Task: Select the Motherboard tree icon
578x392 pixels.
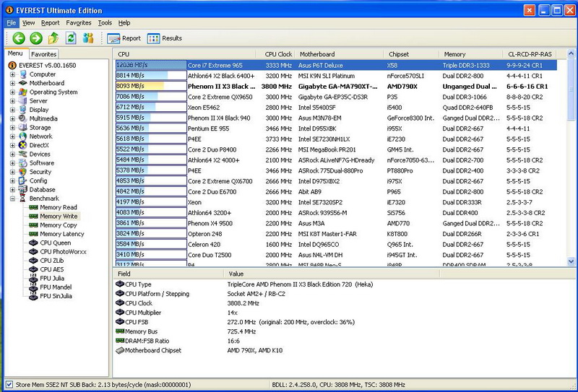Action: click(x=23, y=83)
